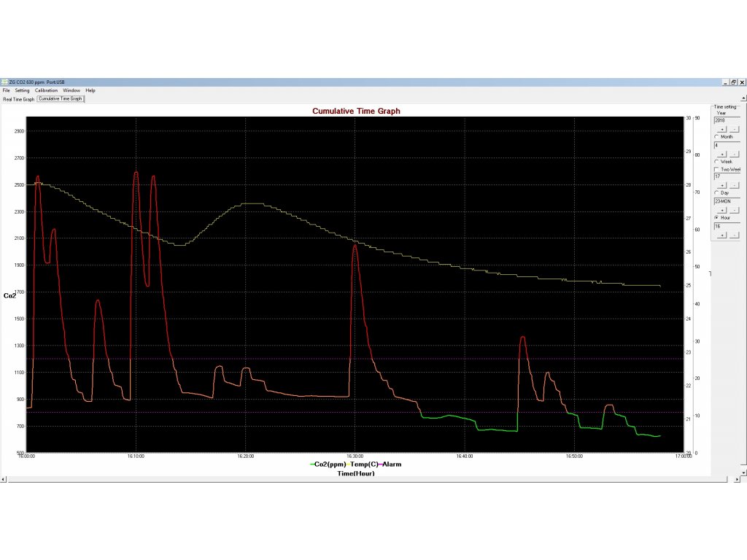Open the Window menu
The height and width of the screenshot is (560, 747).
tap(71, 90)
